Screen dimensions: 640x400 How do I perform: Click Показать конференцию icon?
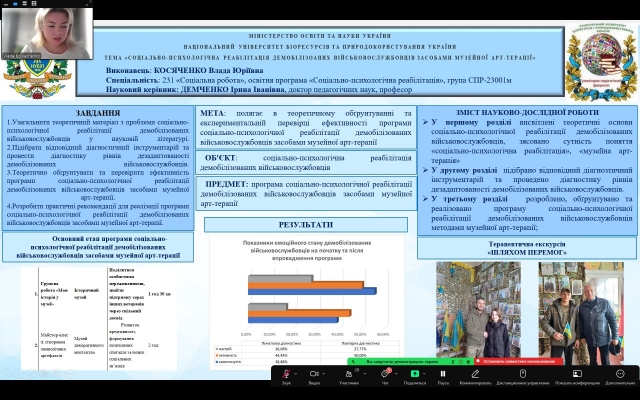pos(576,374)
